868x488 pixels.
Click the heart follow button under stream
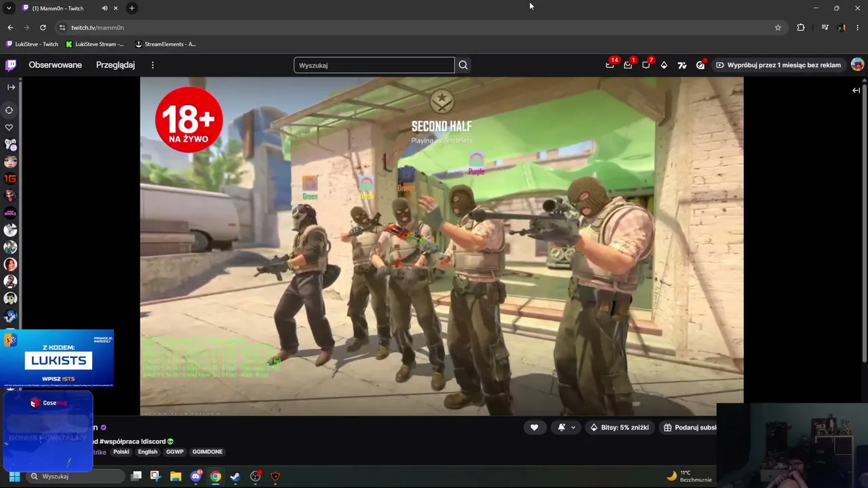click(x=534, y=428)
